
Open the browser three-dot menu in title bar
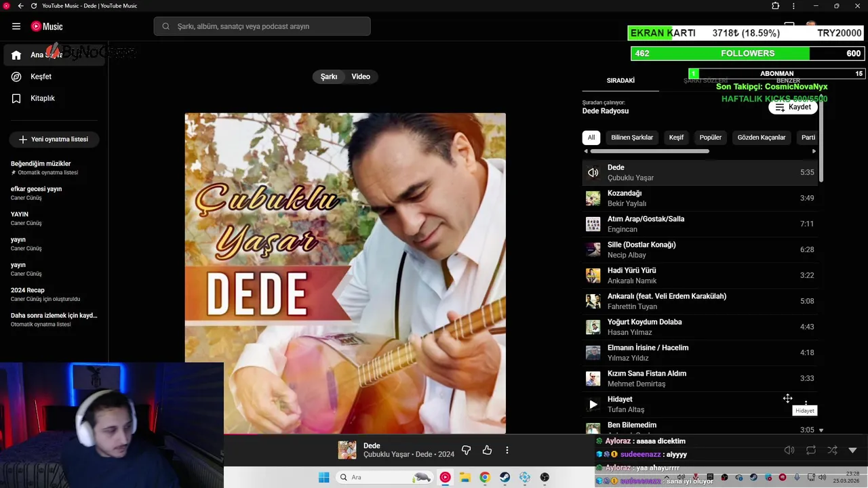tap(793, 6)
